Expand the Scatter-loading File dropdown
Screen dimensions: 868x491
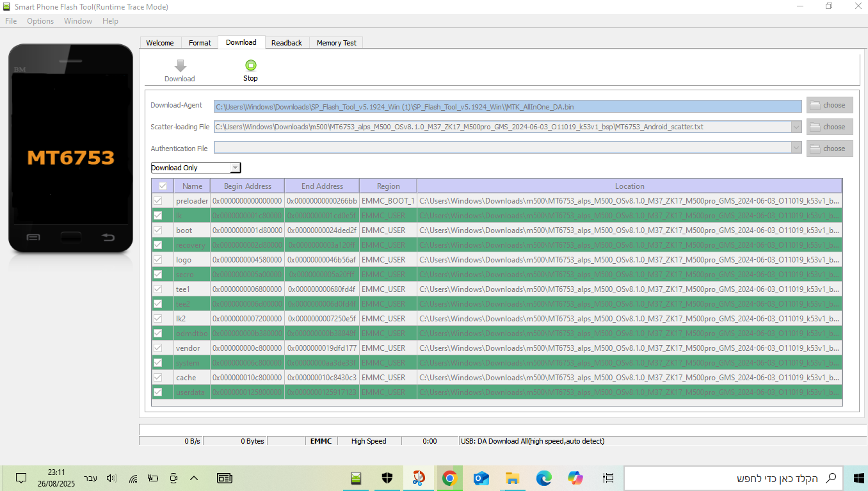pos(796,127)
